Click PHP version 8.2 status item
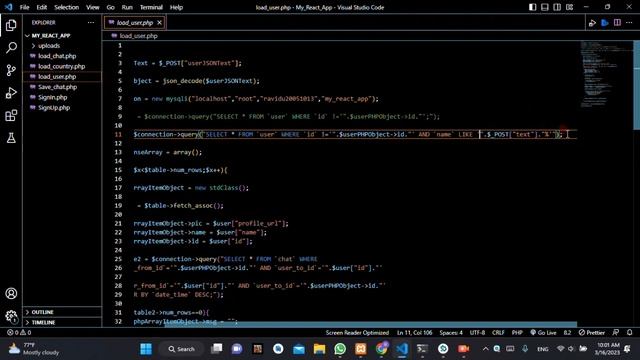The image size is (640, 360). pos(567,333)
